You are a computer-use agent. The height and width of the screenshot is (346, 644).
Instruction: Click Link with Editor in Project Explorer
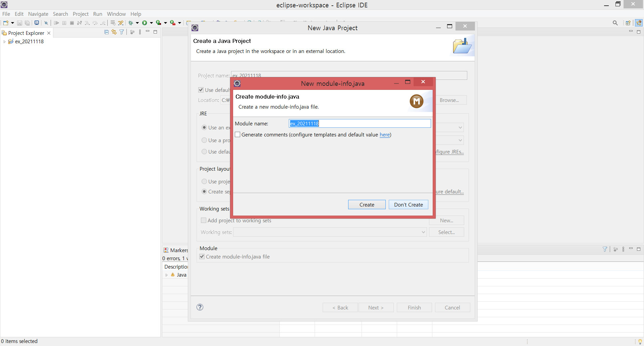point(114,32)
